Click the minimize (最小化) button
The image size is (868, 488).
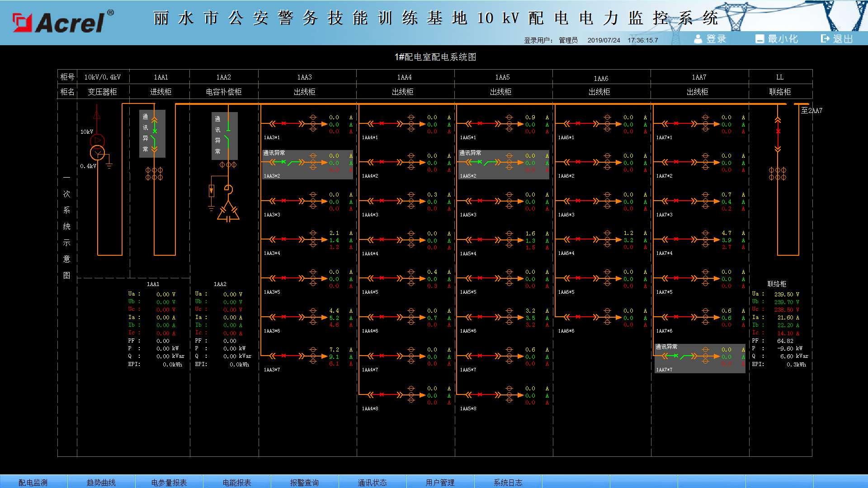(777, 39)
